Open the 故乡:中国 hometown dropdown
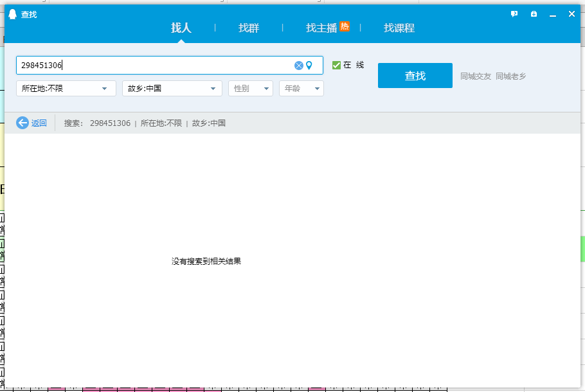 tap(172, 89)
